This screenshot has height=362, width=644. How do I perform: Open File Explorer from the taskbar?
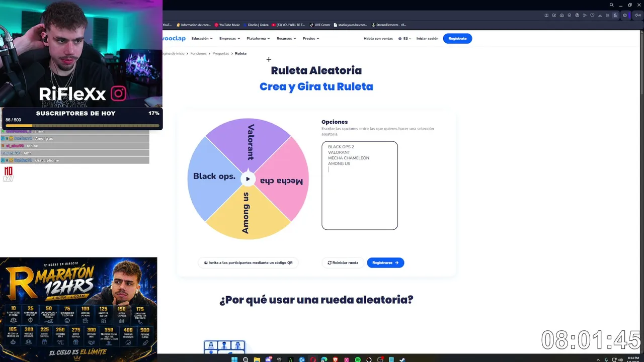pos(257,359)
